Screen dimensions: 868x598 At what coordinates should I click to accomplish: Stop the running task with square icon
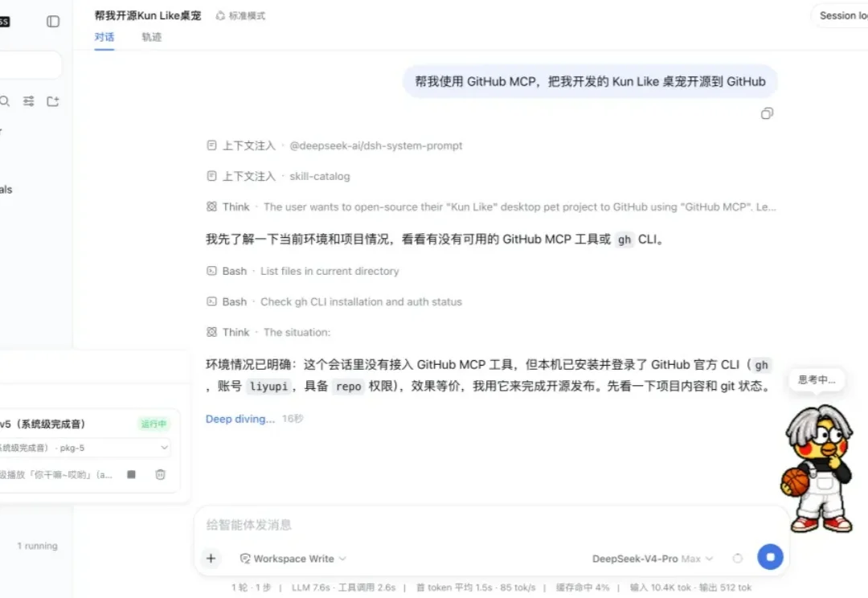(131, 474)
